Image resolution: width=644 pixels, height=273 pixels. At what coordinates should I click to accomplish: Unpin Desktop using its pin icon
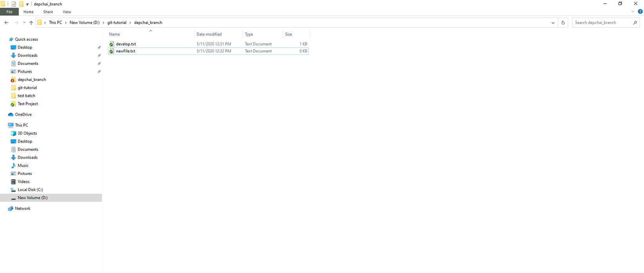(x=99, y=48)
